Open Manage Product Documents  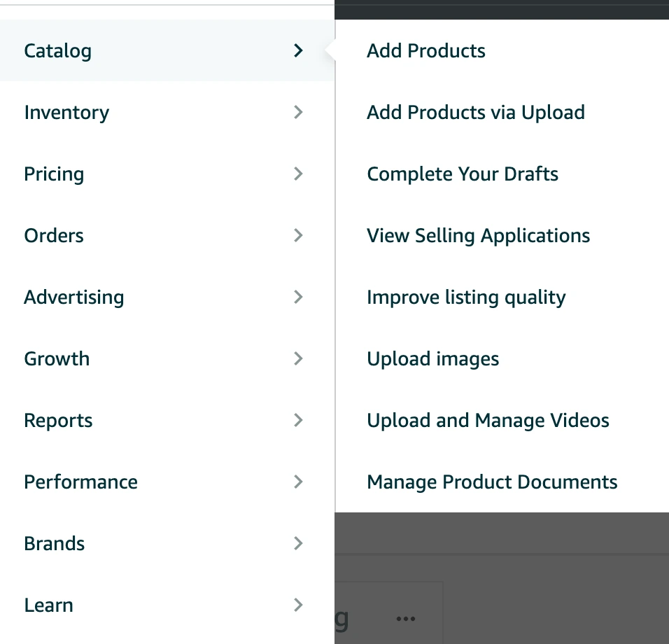(x=492, y=482)
